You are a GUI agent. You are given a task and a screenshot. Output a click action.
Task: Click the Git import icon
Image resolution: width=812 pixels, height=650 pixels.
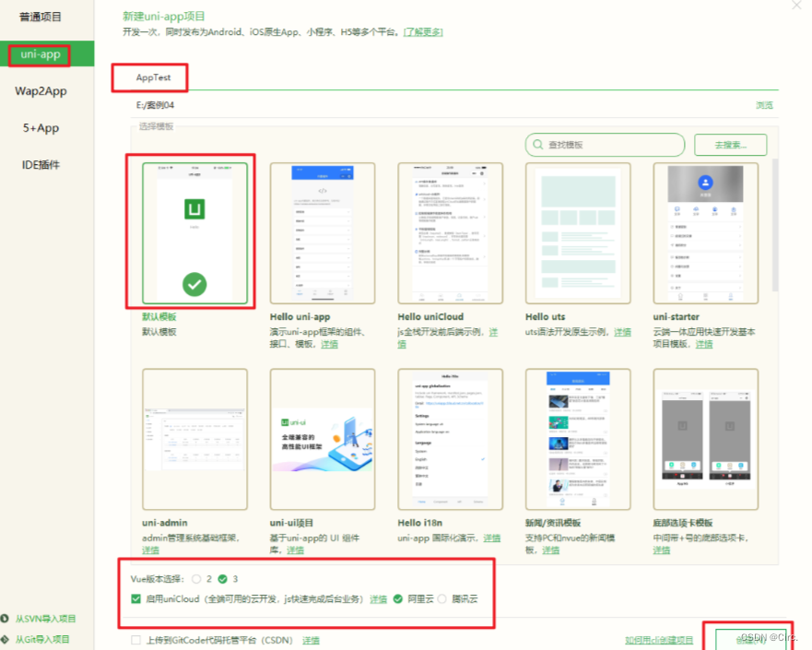[5, 640]
